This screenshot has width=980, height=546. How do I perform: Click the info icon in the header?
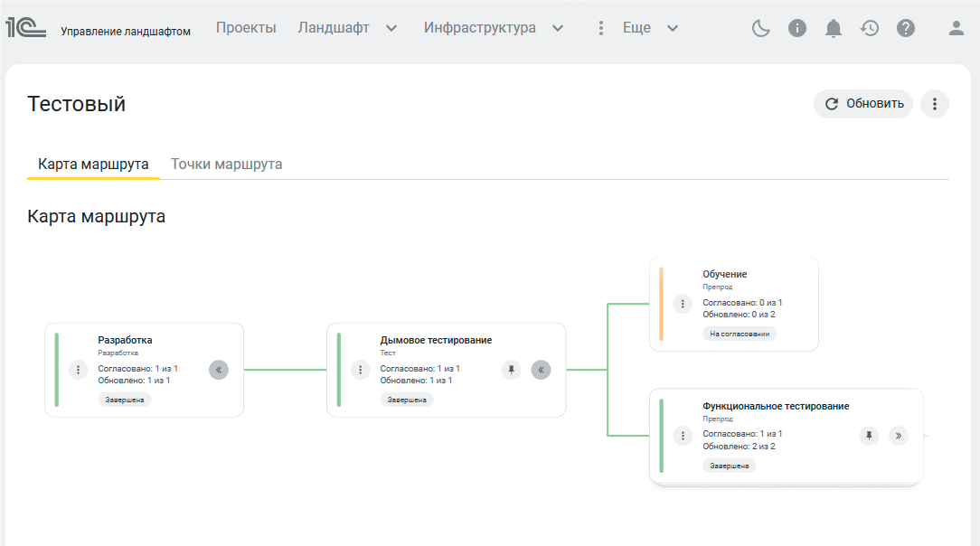pos(797,28)
